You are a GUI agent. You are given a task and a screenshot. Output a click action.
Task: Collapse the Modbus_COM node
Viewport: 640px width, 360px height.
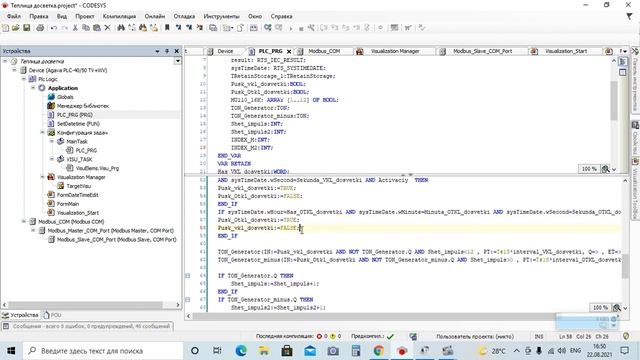24,221
